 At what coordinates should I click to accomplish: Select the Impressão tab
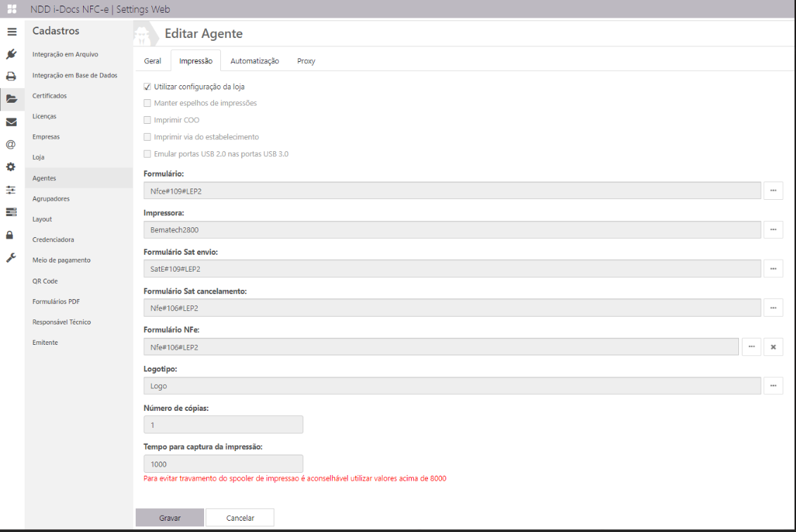coord(196,61)
